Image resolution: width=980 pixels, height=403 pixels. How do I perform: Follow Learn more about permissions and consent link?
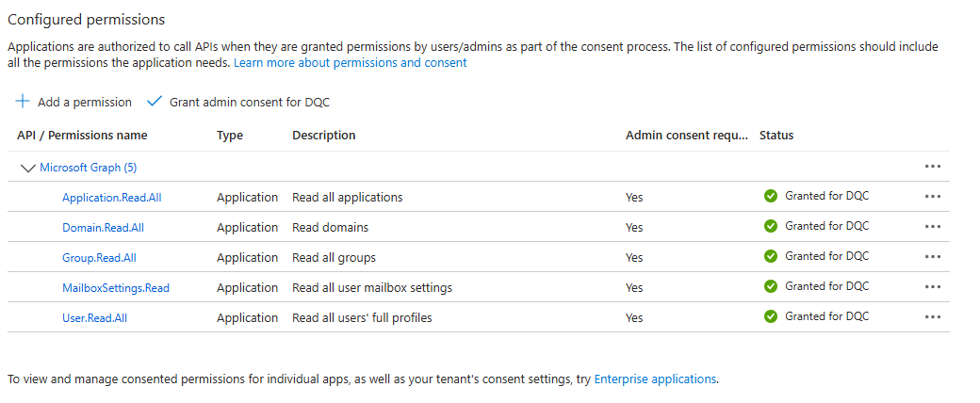pyautogui.click(x=350, y=62)
